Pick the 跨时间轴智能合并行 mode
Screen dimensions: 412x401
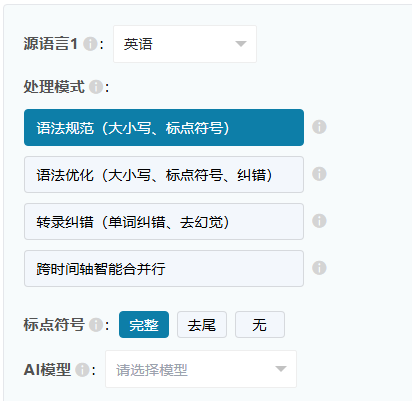pyautogui.click(x=164, y=269)
